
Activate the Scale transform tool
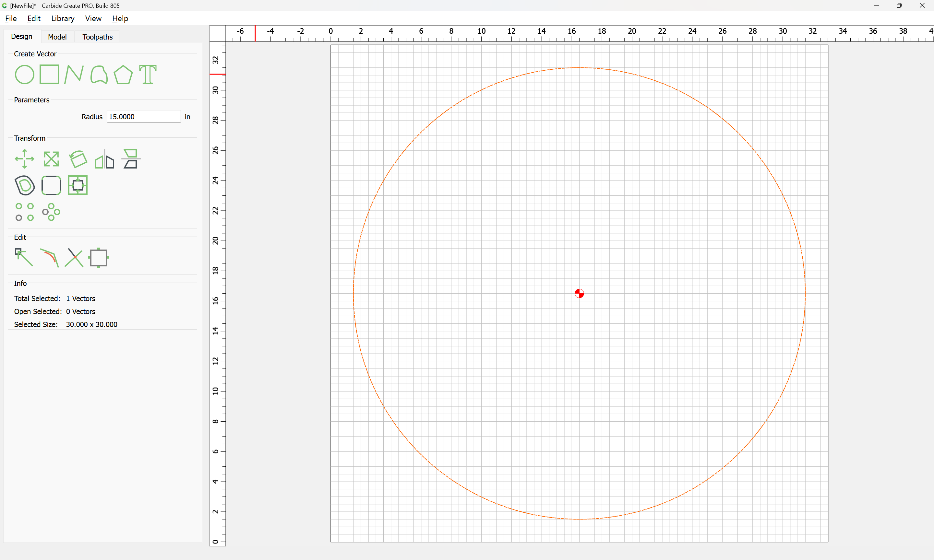coord(51,159)
